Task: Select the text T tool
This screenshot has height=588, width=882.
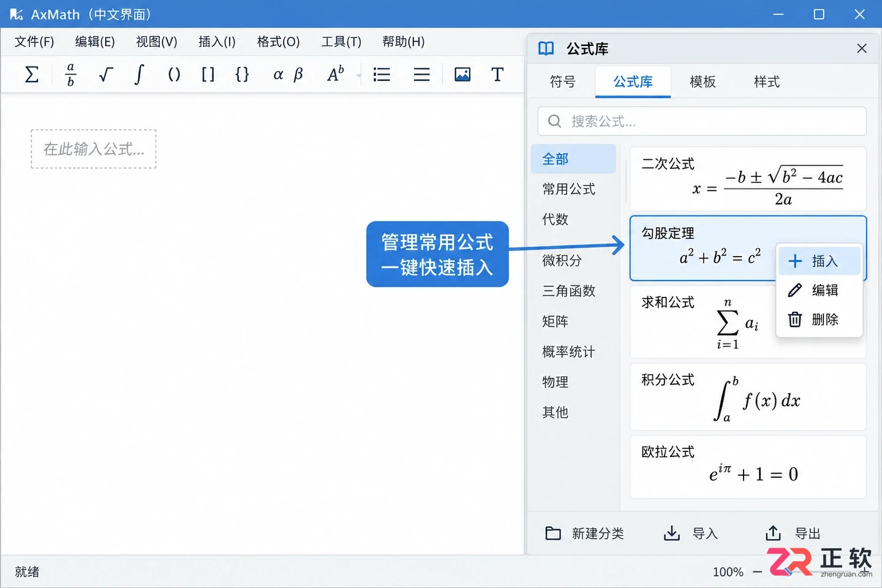Action: (497, 75)
